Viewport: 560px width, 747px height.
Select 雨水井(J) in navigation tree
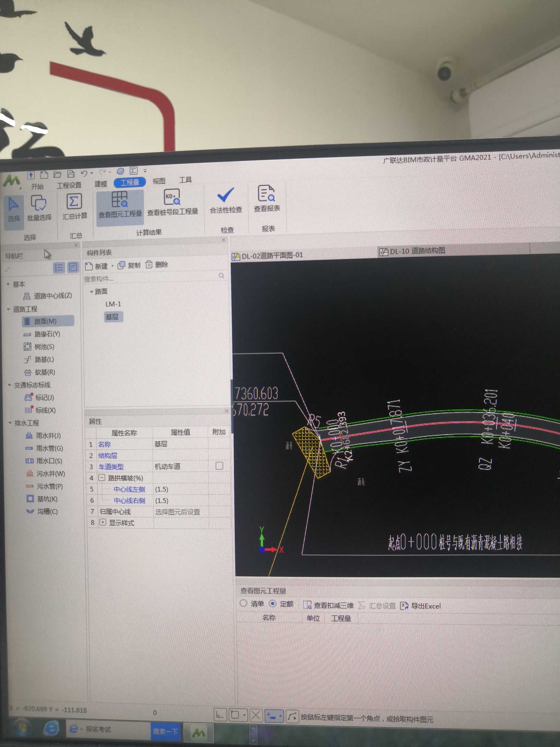(43, 436)
